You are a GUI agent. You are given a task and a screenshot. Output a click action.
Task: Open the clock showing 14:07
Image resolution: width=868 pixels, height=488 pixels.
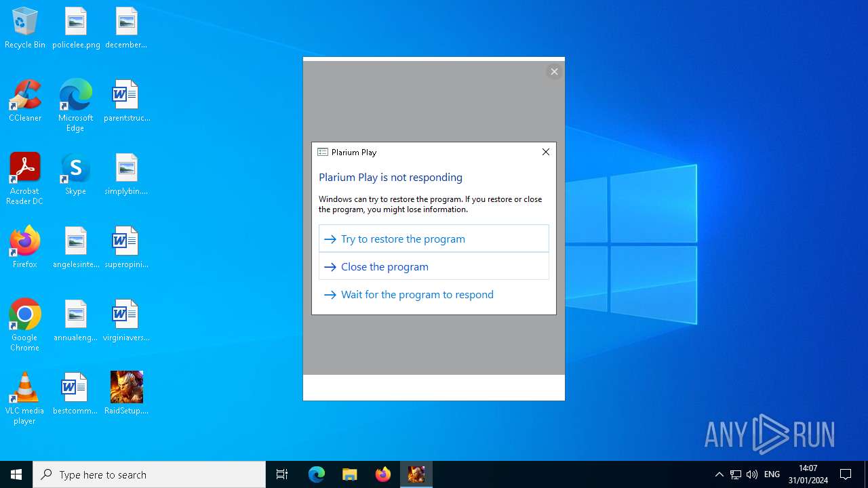point(808,474)
